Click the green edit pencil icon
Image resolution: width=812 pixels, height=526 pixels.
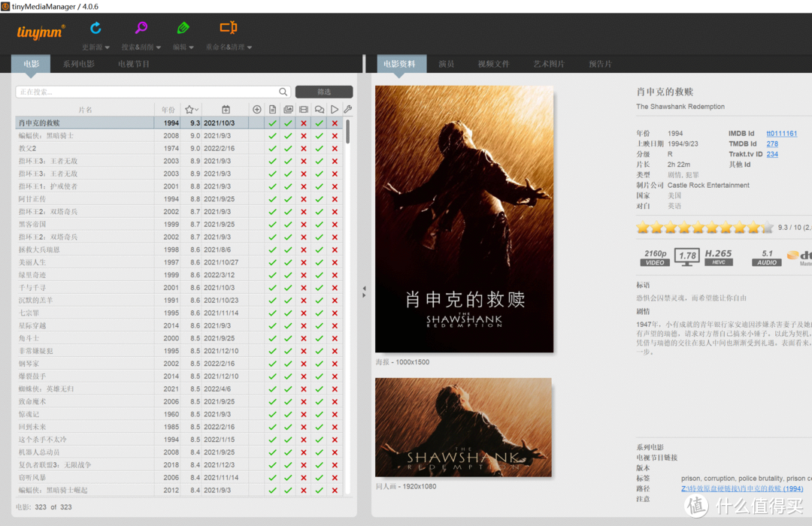point(183,29)
